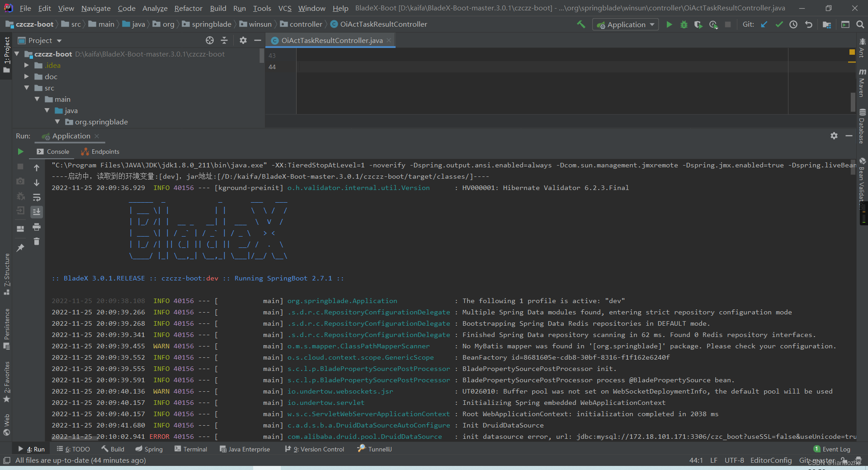Collapse the czczz-boot root node
The width and height of the screenshot is (868, 470).
click(x=17, y=54)
